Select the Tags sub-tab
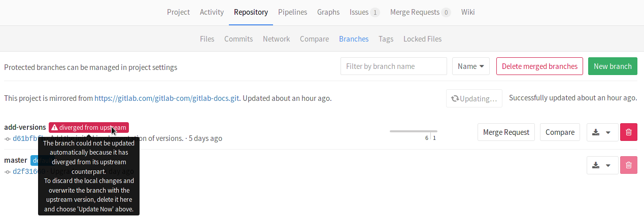The width and height of the screenshot is (644, 219). (x=386, y=39)
